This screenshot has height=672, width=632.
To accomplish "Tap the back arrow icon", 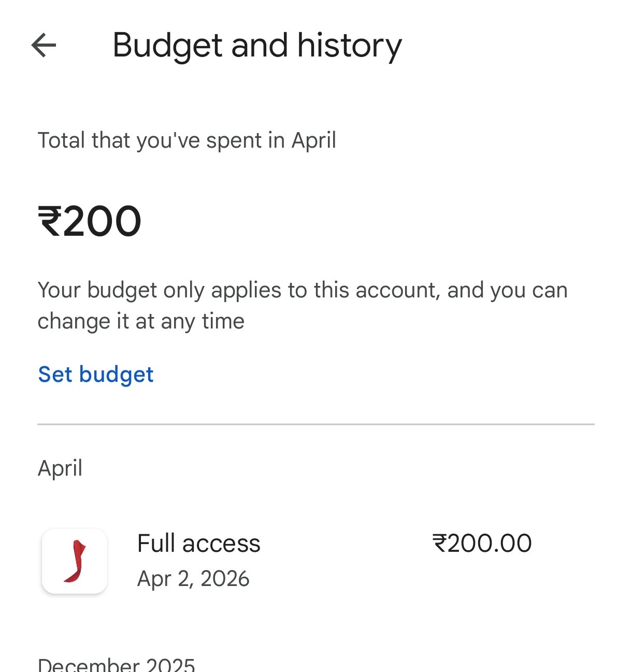I will point(44,46).
